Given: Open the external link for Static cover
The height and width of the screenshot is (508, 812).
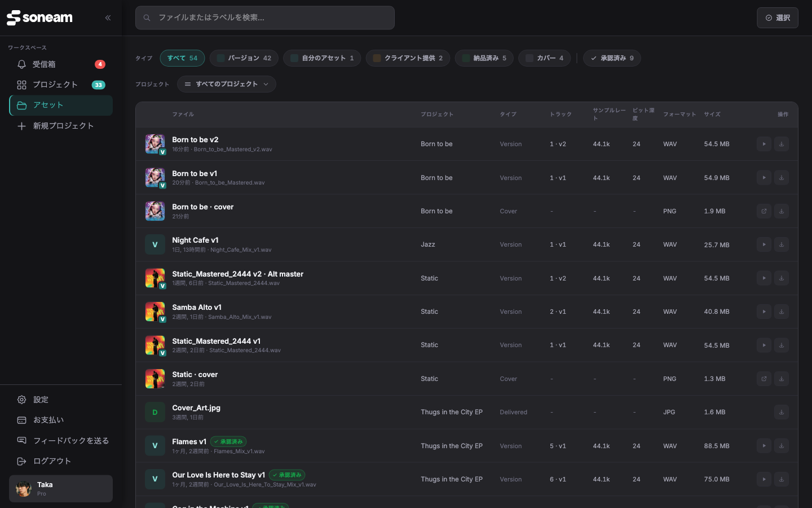Looking at the screenshot, I should [764, 379].
